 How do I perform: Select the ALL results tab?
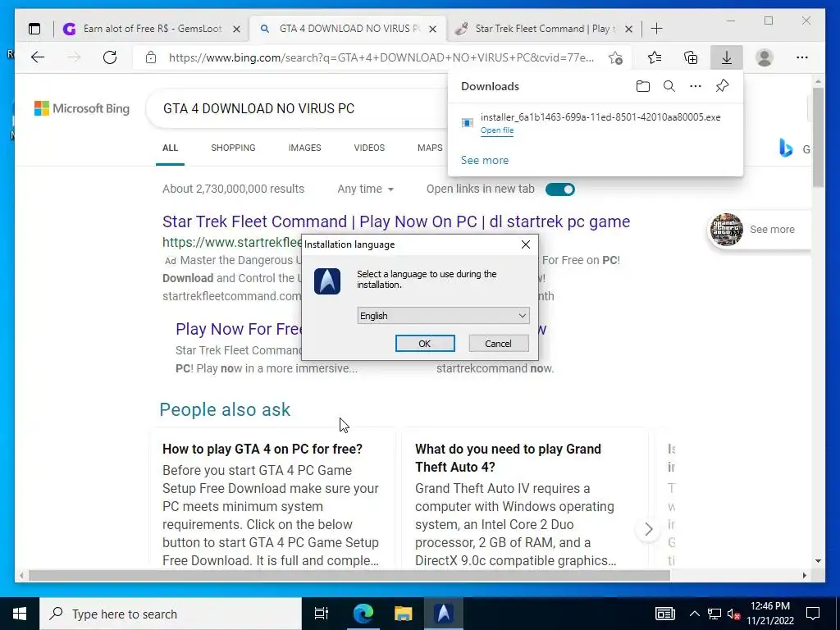click(171, 148)
